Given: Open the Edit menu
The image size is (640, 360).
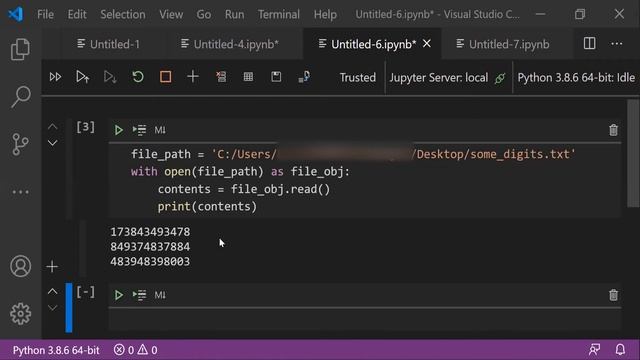Looking at the screenshot, I should [x=77, y=15].
